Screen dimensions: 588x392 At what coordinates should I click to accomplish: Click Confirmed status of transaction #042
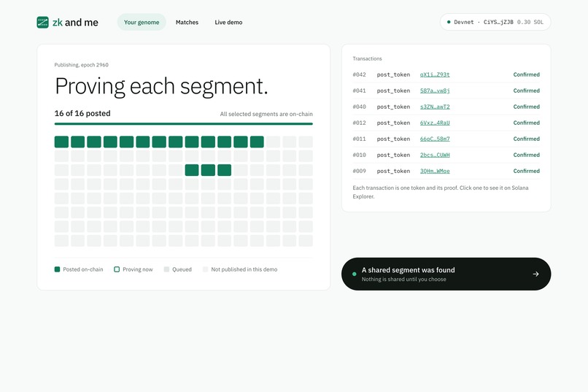click(x=526, y=74)
